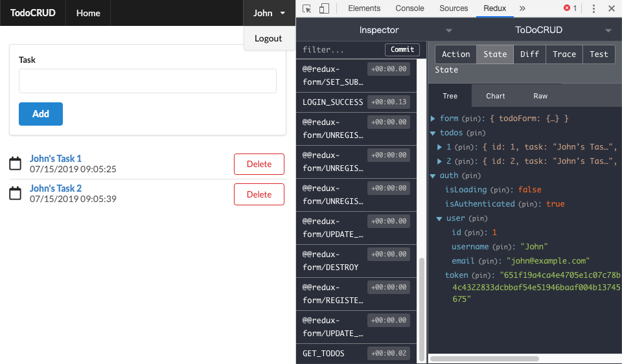Image resolution: width=622 pixels, height=364 pixels.
Task: Select the redux-form/SET_SUB action
Action: coord(356,76)
